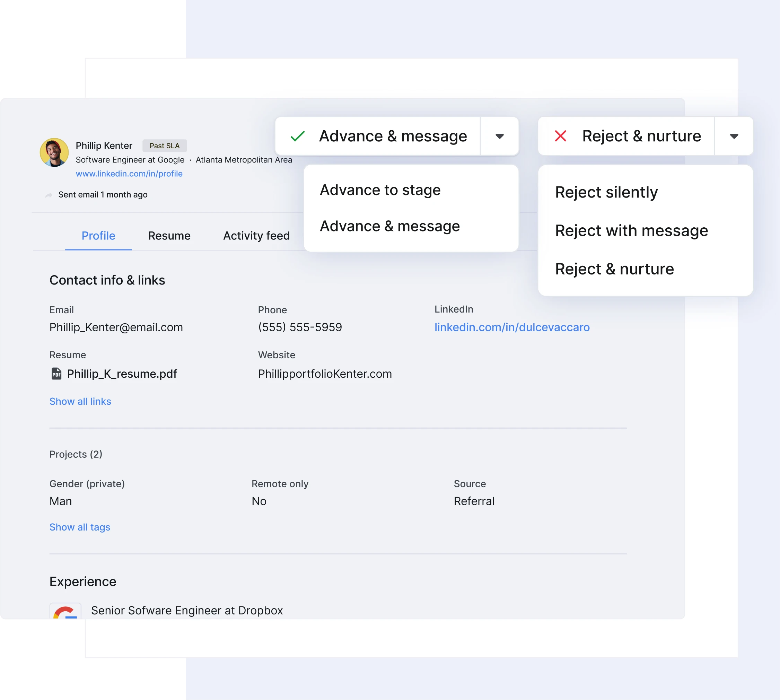The height and width of the screenshot is (700, 780).
Task: Click the Past SLA status badge icon
Action: (x=164, y=145)
